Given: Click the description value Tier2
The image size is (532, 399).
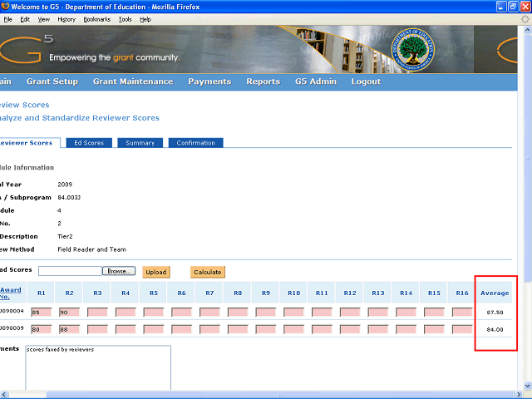Looking at the screenshot, I should coord(65,236).
